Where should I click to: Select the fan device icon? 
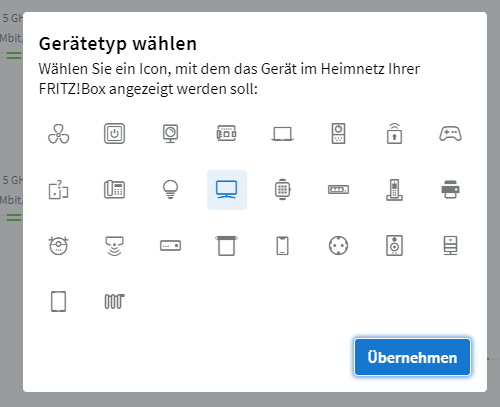(x=59, y=134)
